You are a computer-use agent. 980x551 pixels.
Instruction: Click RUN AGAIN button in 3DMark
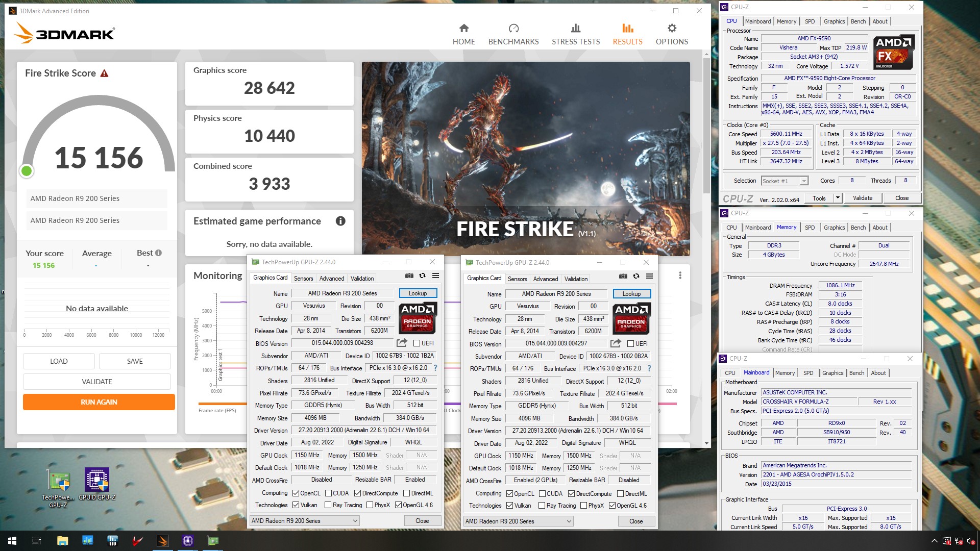(99, 402)
